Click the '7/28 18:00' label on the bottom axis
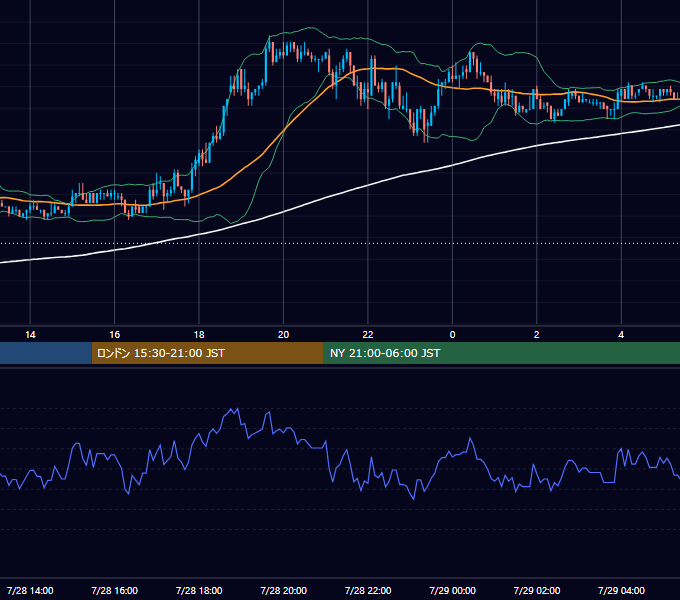The height and width of the screenshot is (600, 680). [x=199, y=590]
